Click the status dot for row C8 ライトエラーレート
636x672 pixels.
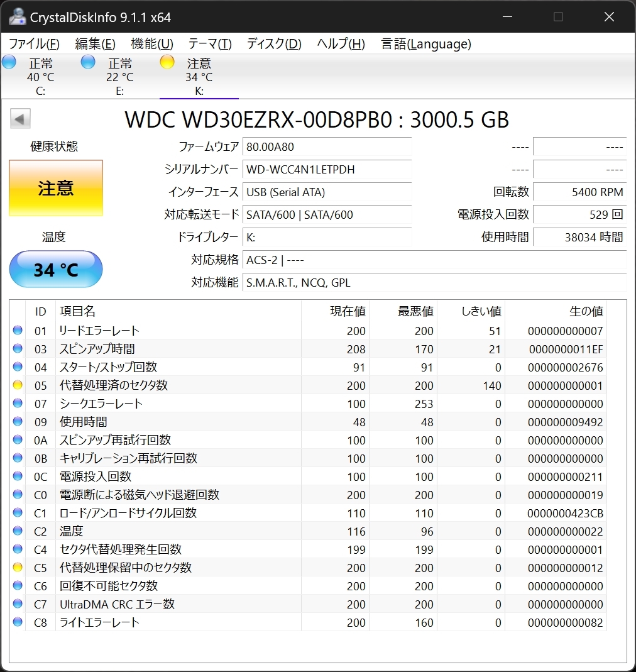[x=18, y=622]
